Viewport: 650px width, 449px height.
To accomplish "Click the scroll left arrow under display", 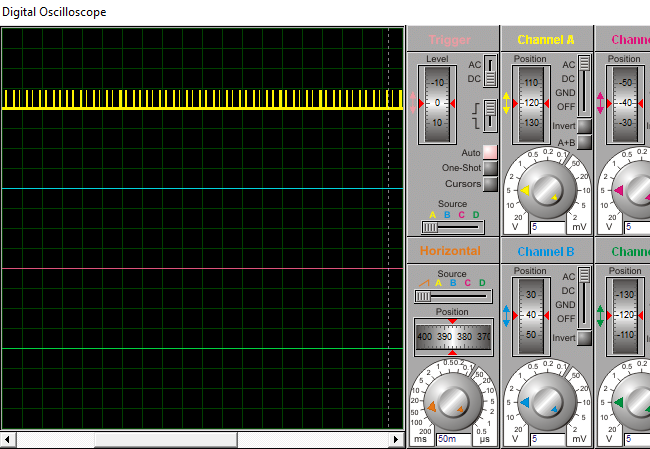I will [8, 439].
